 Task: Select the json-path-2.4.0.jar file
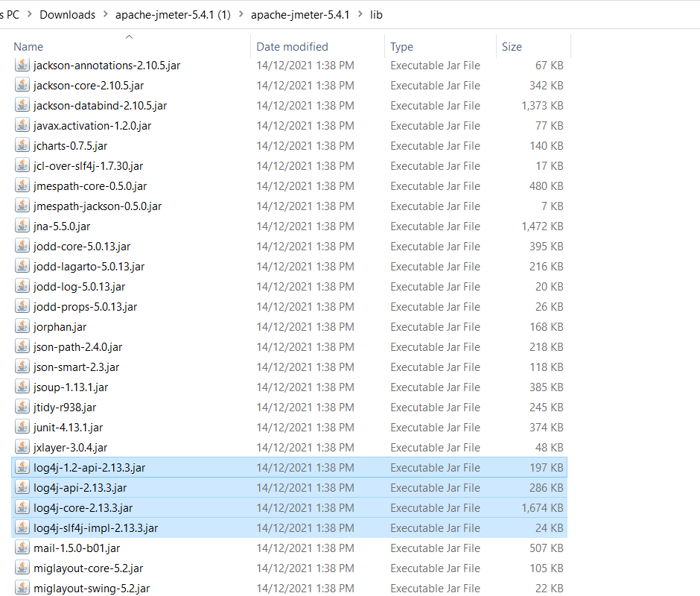[x=82, y=346]
